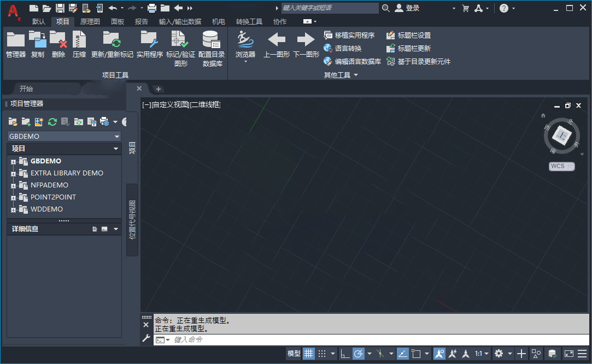Toggle isometric drafting in status bar
Viewport: 592px width, 364px height.
pos(380,354)
